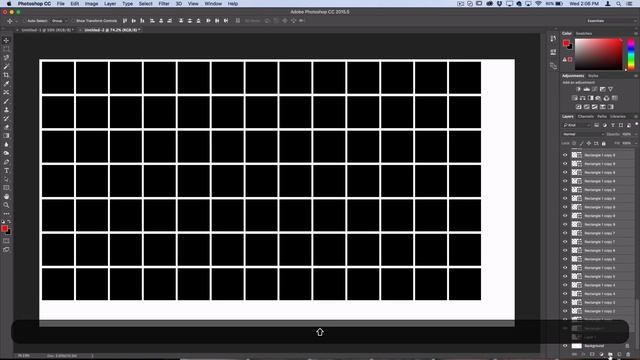Open the Window menu
This screenshot has width=640, height=360.
pos(213,4)
